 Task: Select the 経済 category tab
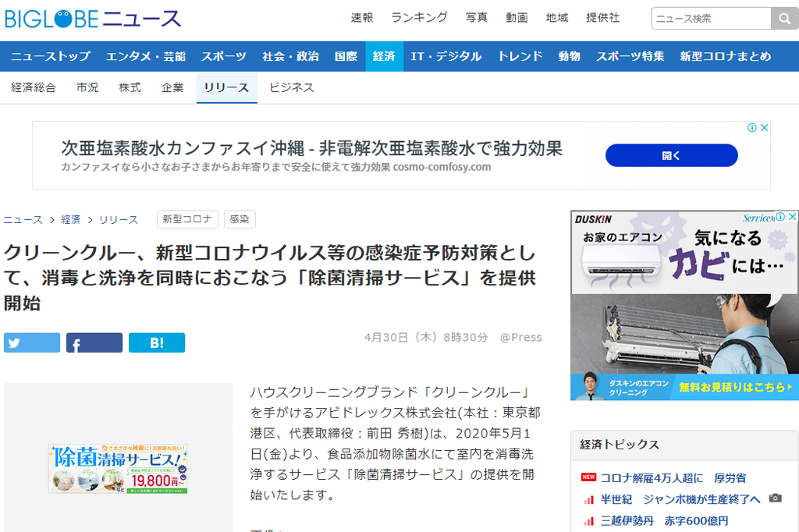pos(384,56)
